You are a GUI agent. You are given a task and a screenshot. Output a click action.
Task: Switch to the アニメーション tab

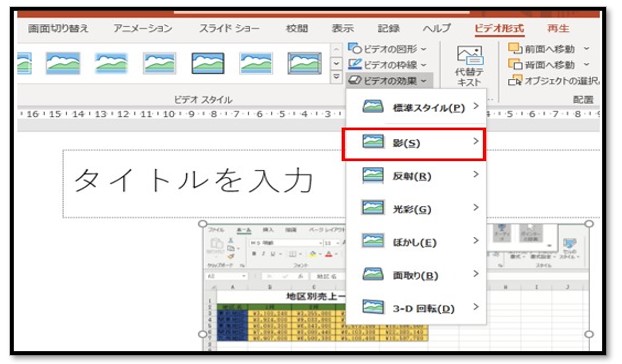pos(142,28)
